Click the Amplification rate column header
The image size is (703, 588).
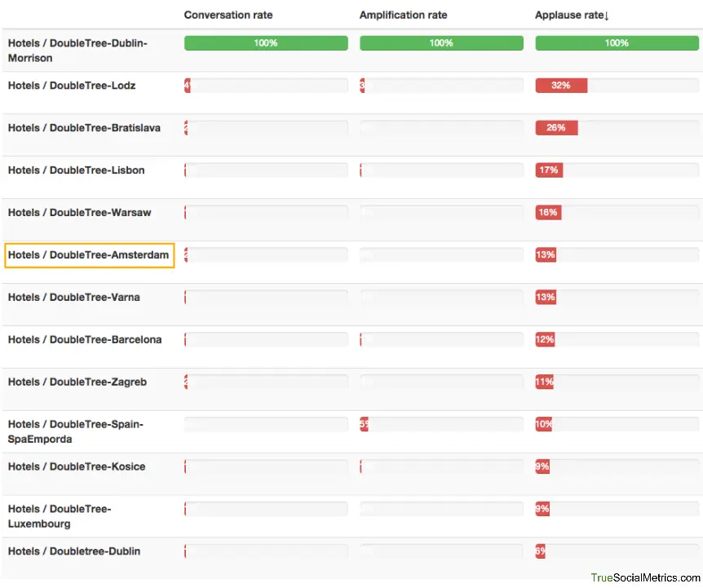[x=403, y=15]
